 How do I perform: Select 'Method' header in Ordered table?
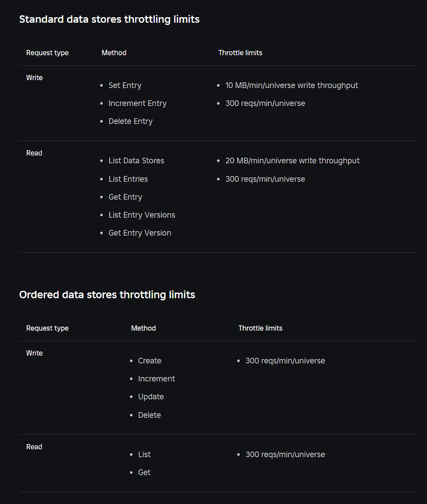tap(143, 328)
